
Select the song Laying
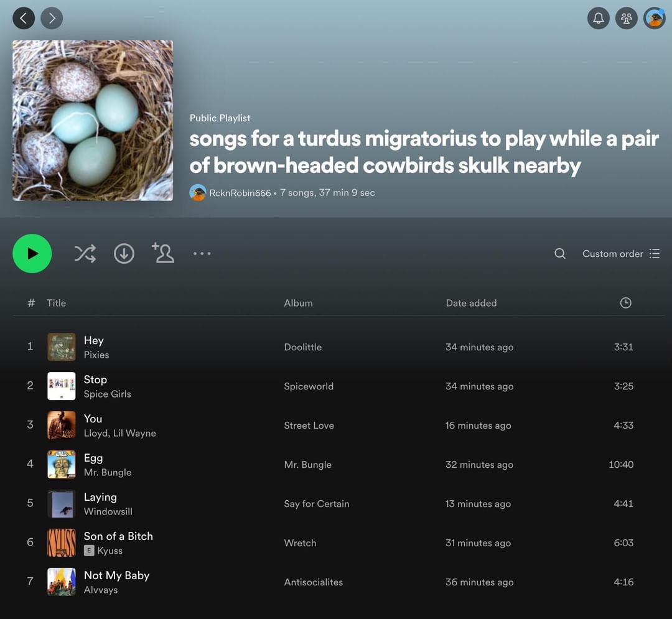pos(100,497)
